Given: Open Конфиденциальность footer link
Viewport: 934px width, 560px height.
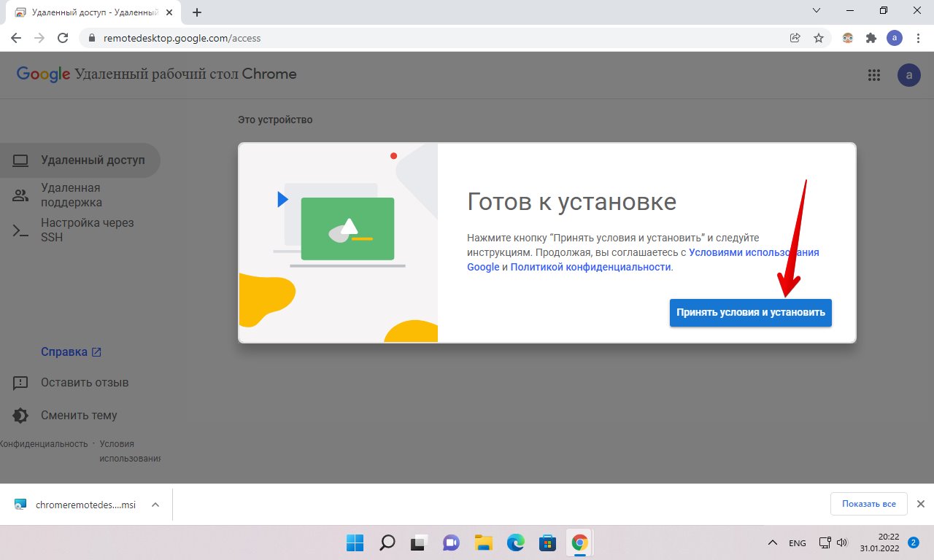Looking at the screenshot, I should 44,443.
